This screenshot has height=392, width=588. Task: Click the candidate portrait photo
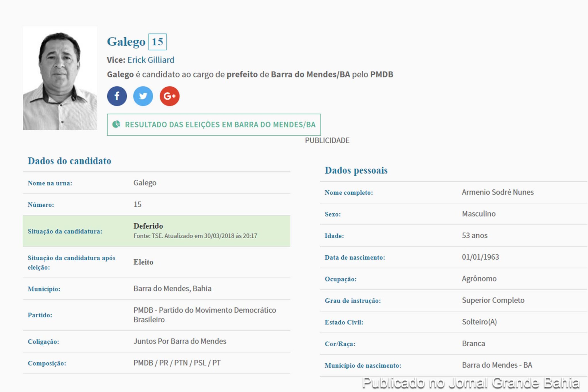(60, 78)
